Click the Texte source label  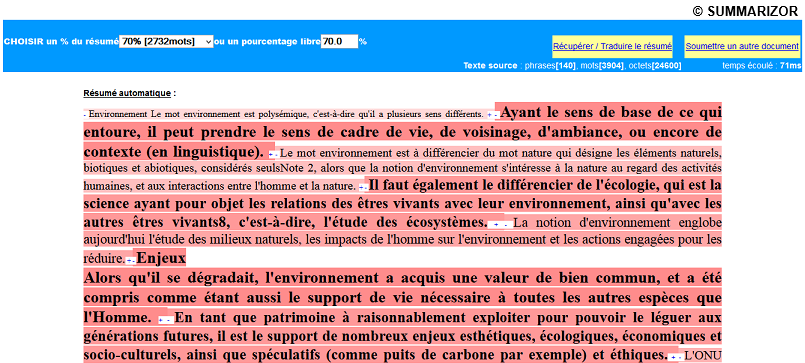coord(490,66)
